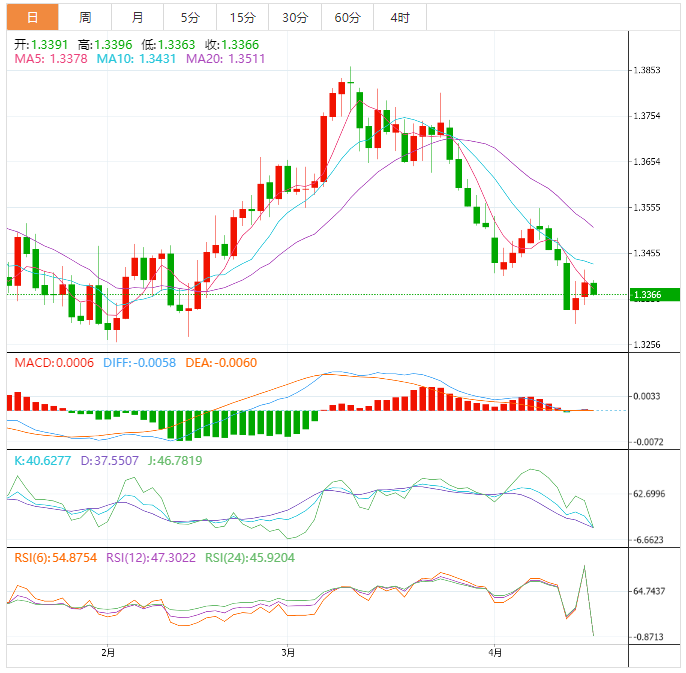Click the MACD value label
This screenshot has width=686, height=673.
[54, 362]
